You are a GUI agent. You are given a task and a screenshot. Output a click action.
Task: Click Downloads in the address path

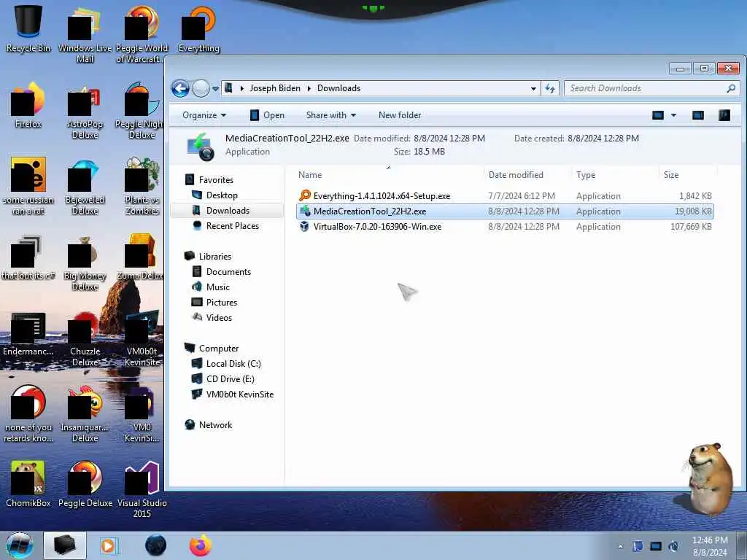(338, 88)
